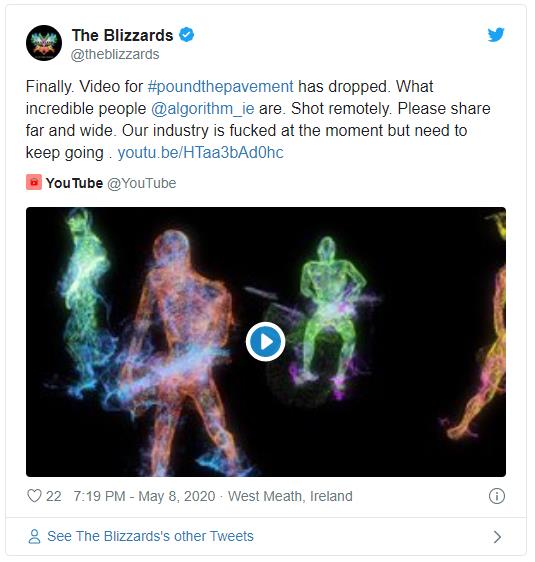Click the video thumbnail with glowing figures
The image size is (535, 562).
[266, 342]
